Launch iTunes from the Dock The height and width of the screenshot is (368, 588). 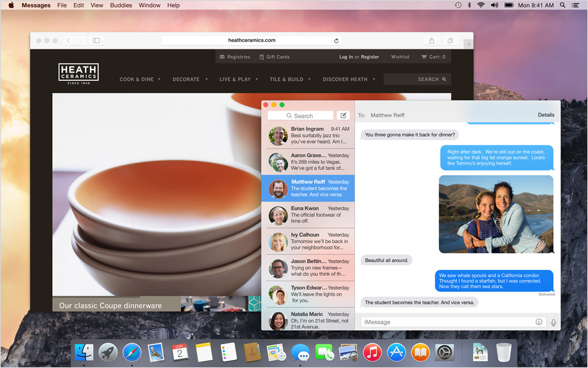[372, 352]
